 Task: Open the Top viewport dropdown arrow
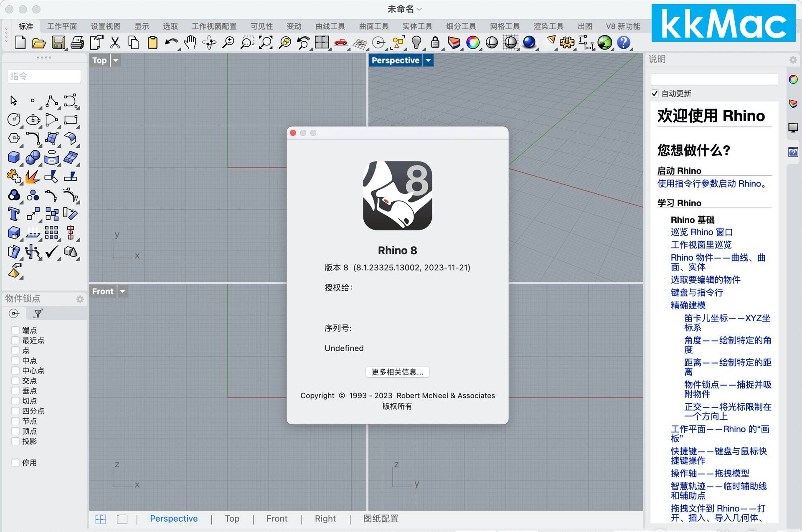pos(116,61)
